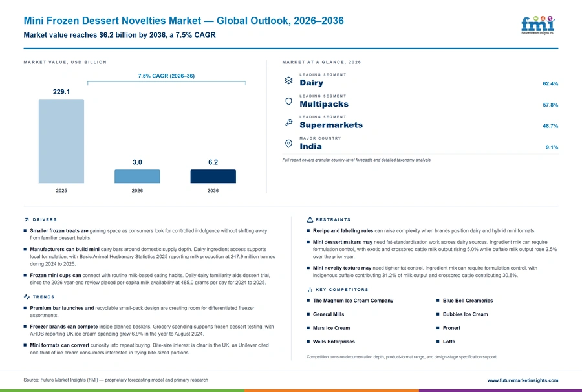Click the Wells Enterprises competitor entry
Viewport: 582px width, 392px height.
click(x=334, y=342)
